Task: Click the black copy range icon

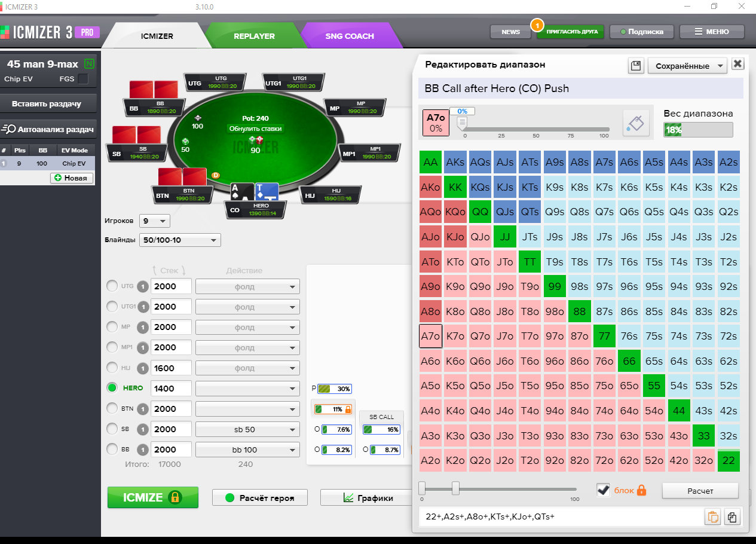Action: click(x=732, y=517)
